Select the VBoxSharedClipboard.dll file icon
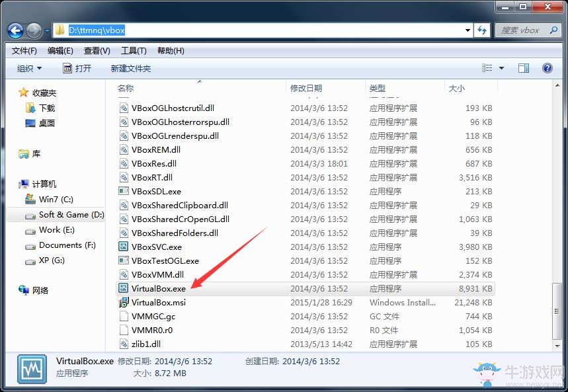The height and width of the screenshot is (392, 568). point(124,205)
